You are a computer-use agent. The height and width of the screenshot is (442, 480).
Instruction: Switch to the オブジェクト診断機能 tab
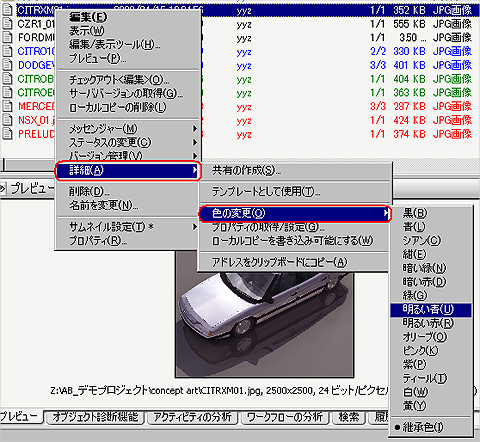(x=95, y=417)
